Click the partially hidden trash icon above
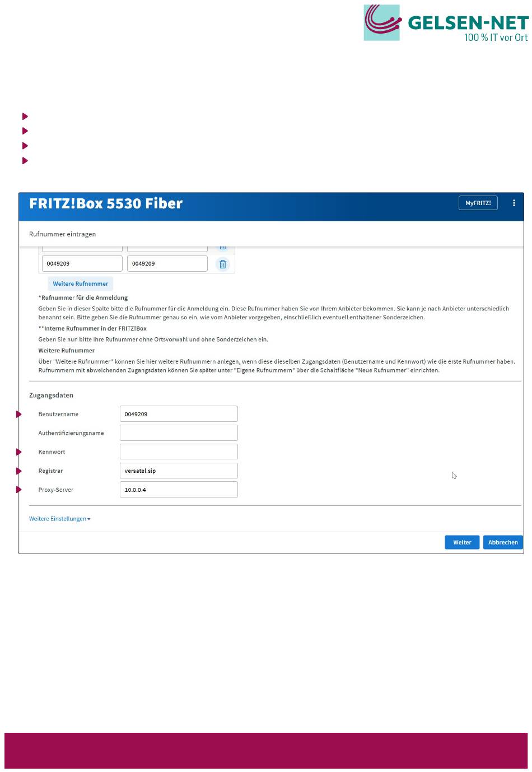The image size is (532, 772). 222,247
